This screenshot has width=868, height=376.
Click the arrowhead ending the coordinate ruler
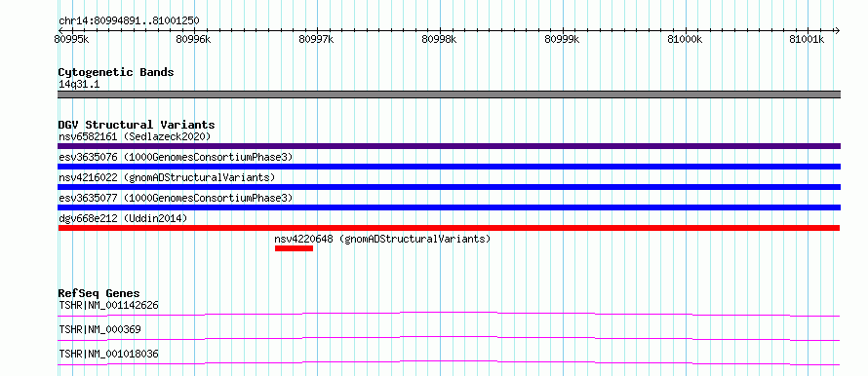point(837,30)
